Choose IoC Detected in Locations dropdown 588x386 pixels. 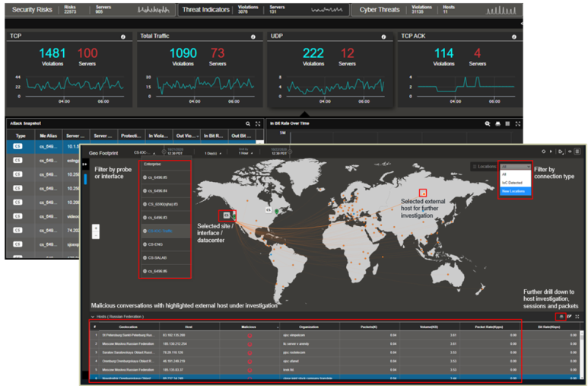point(516,183)
